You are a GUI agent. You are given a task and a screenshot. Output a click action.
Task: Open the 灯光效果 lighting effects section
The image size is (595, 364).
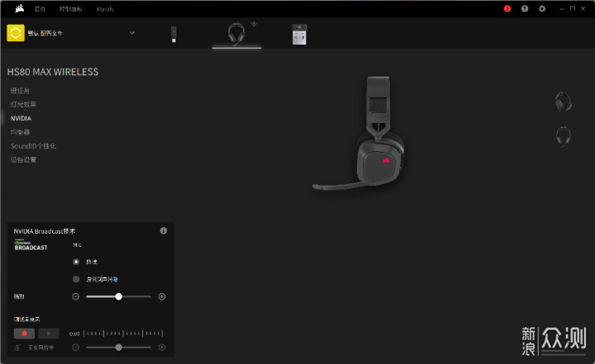click(x=23, y=104)
